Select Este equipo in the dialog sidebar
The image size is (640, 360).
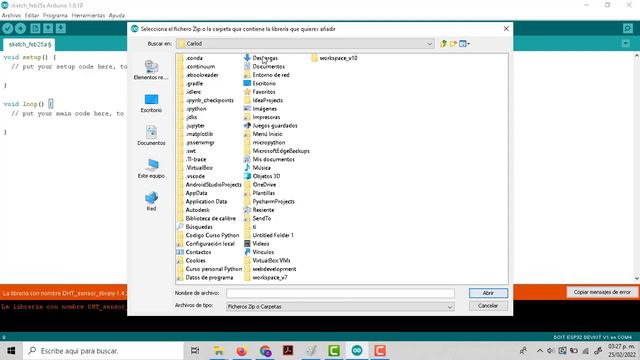point(151,169)
